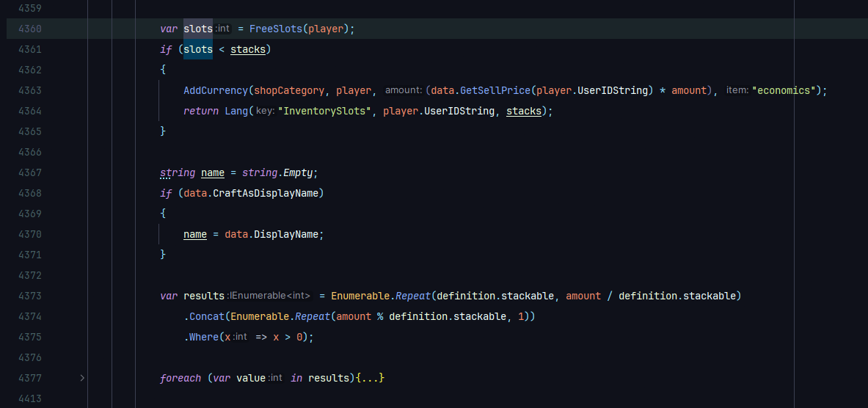Click player argument inside FreeSlots
This screenshot has height=408, width=868.
325,29
